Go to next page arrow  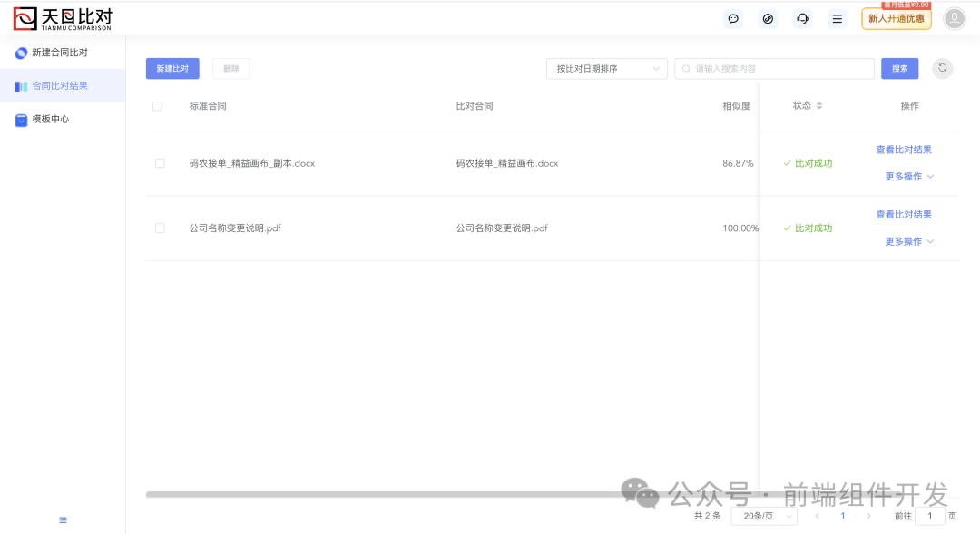point(868,516)
